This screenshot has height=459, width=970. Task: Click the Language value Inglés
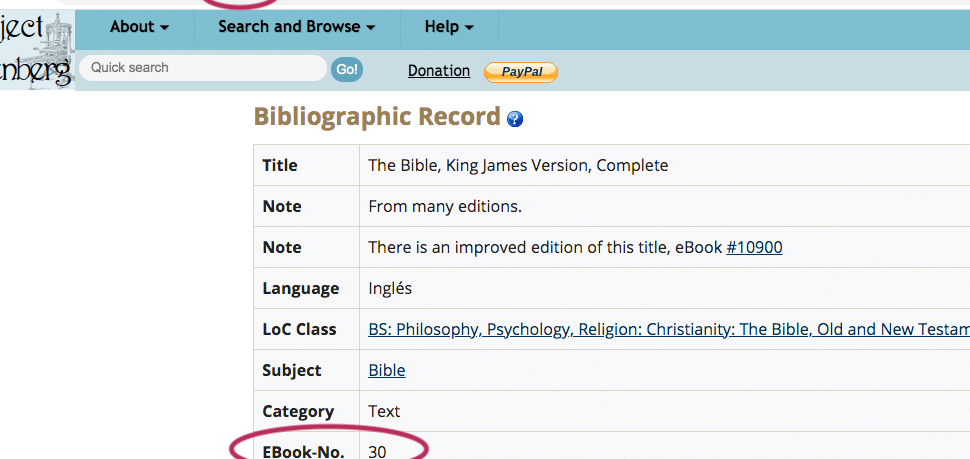tap(390, 288)
